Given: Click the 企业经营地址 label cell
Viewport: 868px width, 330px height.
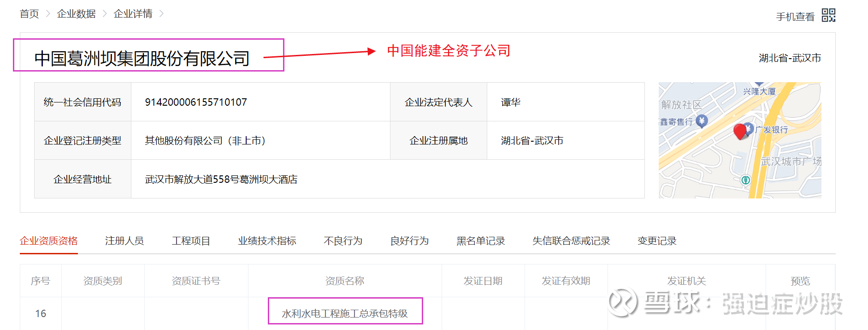Looking at the screenshot, I should pos(83,179).
